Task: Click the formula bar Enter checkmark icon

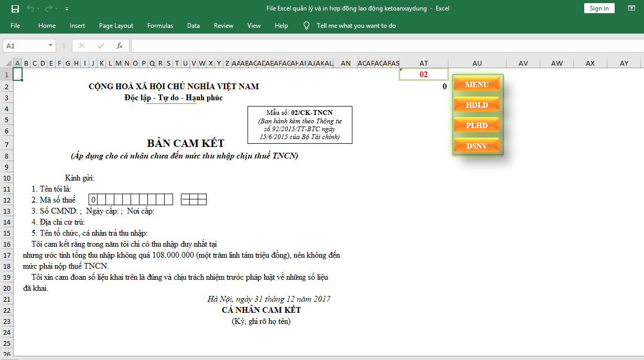Action: pyautogui.click(x=100, y=46)
